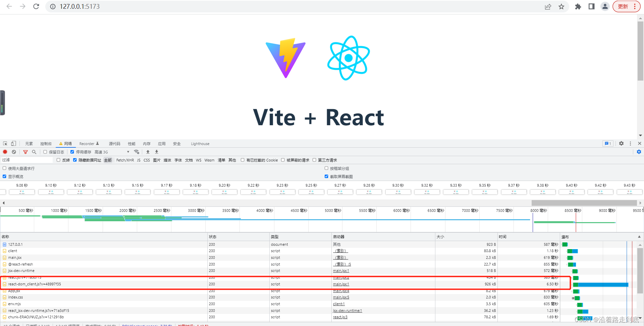Open network panel search (magnifier icon)

(x=34, y=152)
